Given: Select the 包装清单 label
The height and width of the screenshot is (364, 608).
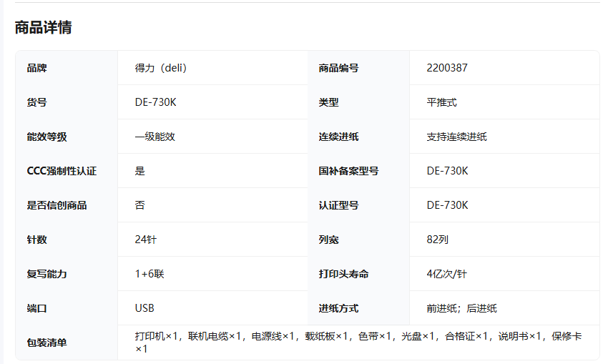Looking at the screenshot, I should point(47,343).
